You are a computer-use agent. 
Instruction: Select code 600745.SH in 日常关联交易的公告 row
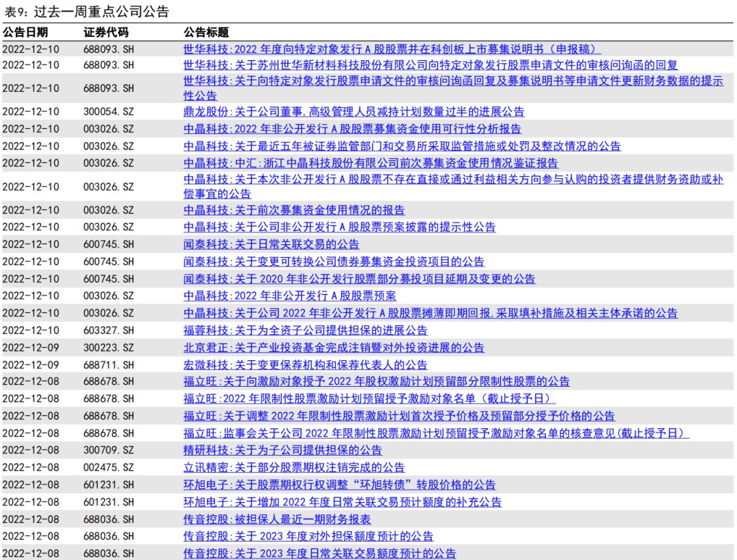click(x=109, y=244)
